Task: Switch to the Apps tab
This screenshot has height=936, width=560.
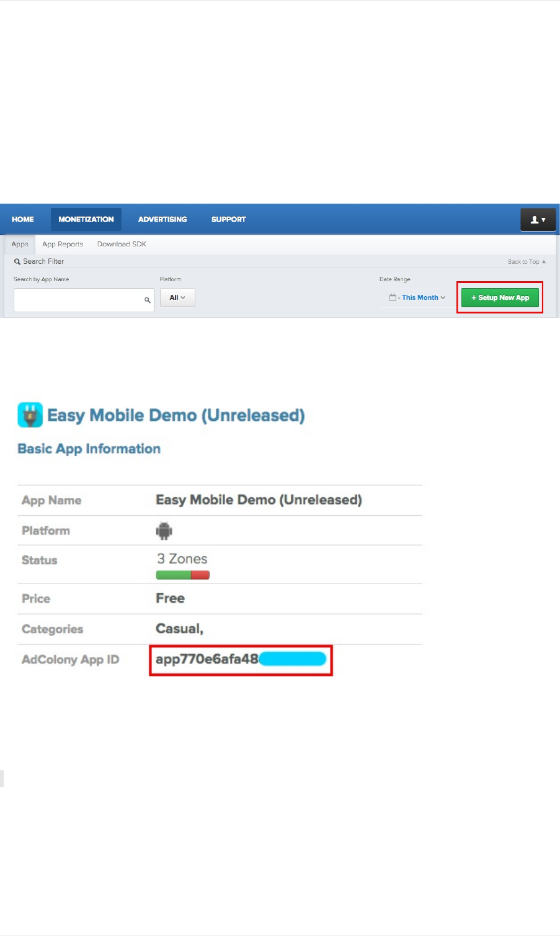Action: (20, 244)
